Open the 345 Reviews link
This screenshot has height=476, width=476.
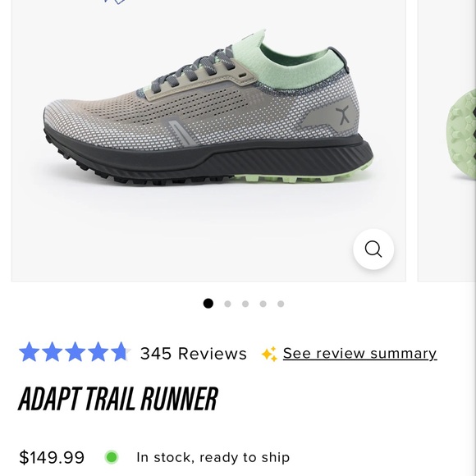click(194, 354)
